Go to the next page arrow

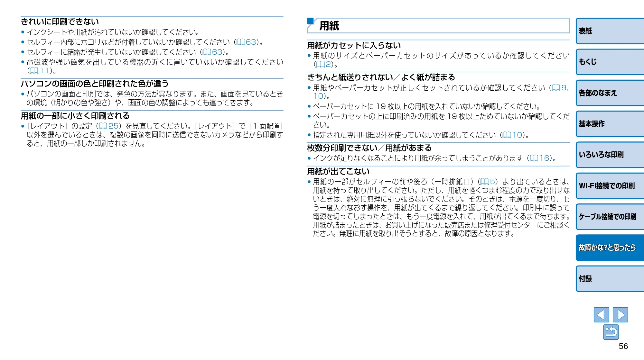pos(621,315)
